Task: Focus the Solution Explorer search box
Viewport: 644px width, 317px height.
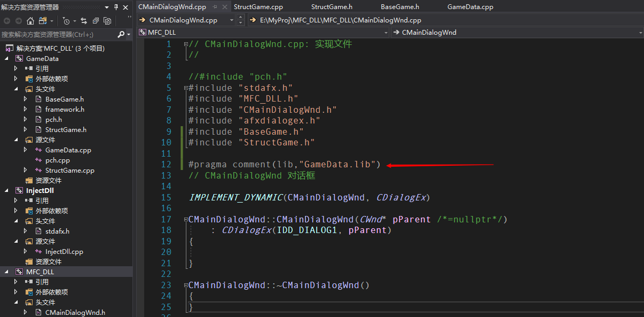Action: click(59, 34)
